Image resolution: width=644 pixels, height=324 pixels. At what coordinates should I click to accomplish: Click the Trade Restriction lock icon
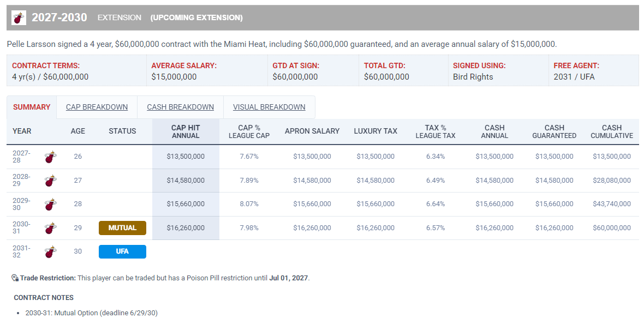tap(15, 278)
